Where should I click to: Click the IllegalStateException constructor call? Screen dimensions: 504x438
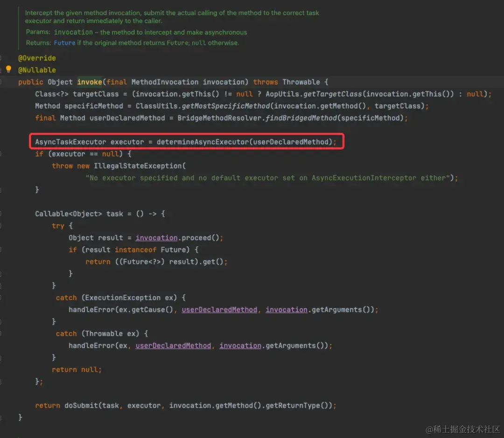(x=138, y=166)
